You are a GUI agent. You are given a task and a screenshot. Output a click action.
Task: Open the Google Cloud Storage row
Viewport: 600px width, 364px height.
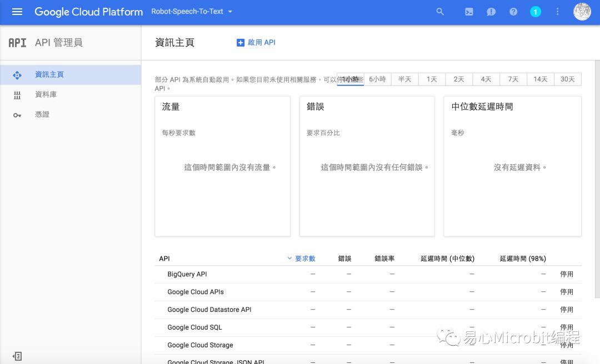click(x=368, y=345)
